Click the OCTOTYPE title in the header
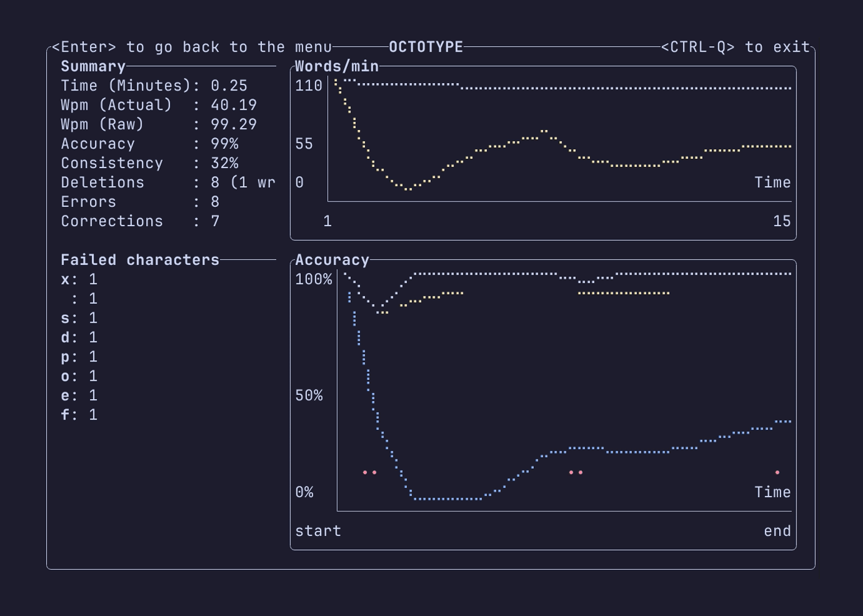This screenshot has height=616, width=863. [x=426, y=46]
